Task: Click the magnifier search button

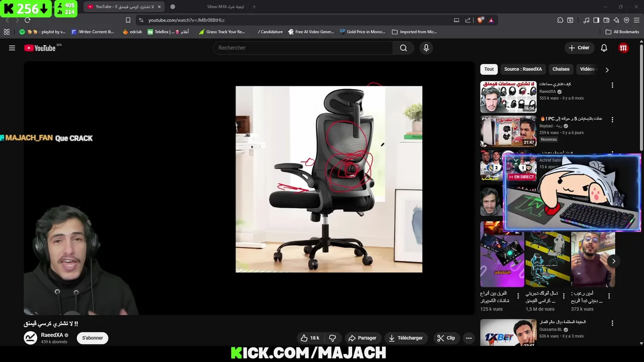Action: coord(404,48)
